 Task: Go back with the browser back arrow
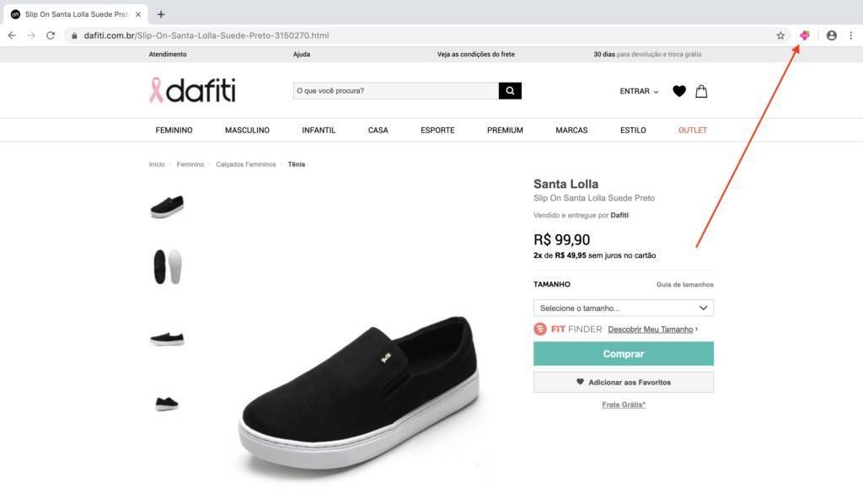coord(12,35)
